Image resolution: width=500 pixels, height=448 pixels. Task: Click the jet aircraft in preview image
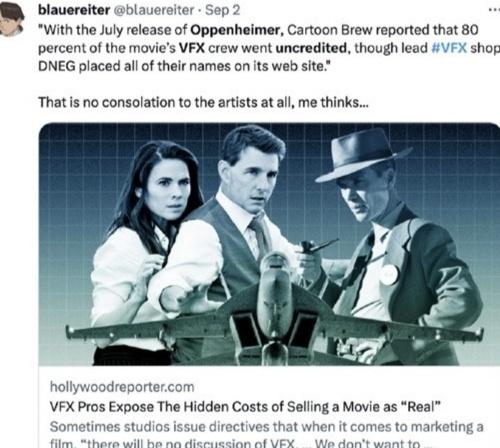(x=274, y=317)
